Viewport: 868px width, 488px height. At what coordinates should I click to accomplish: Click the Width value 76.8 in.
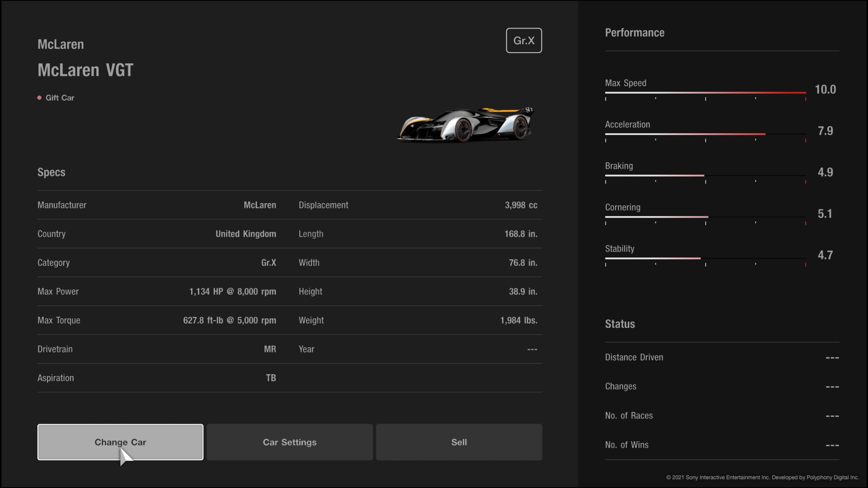pyautogui.click(x=523, y=263)
